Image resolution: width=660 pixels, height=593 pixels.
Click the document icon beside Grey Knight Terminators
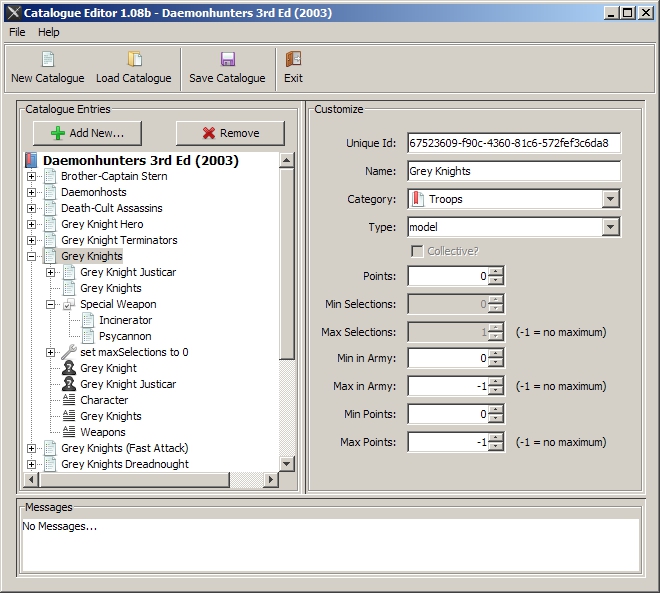pos(50,240)
